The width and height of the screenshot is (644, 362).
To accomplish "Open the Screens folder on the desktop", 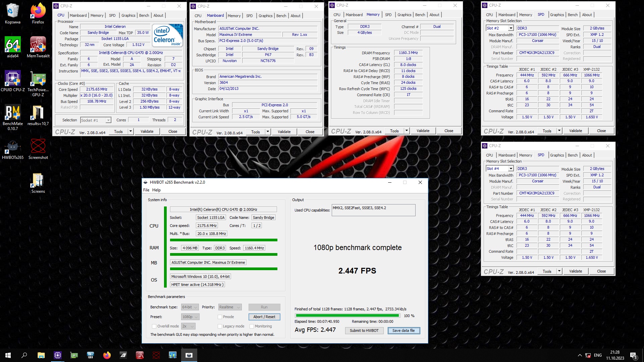I will tap(38, 183).
